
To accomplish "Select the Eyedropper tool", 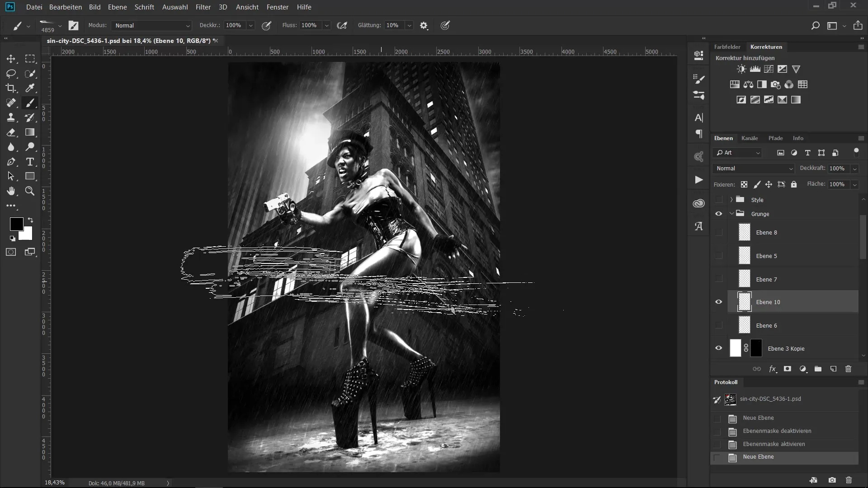I will tap(30, 88).
